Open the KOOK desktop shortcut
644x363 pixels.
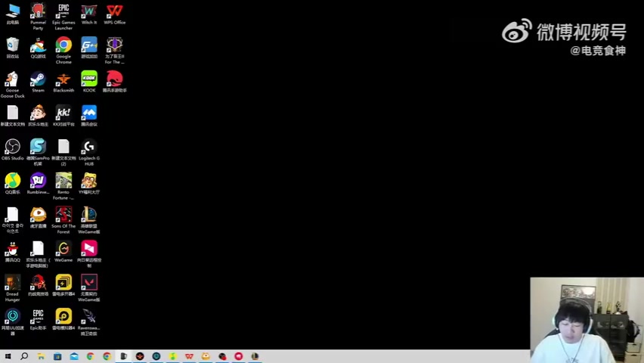click(x=89, y=79)
